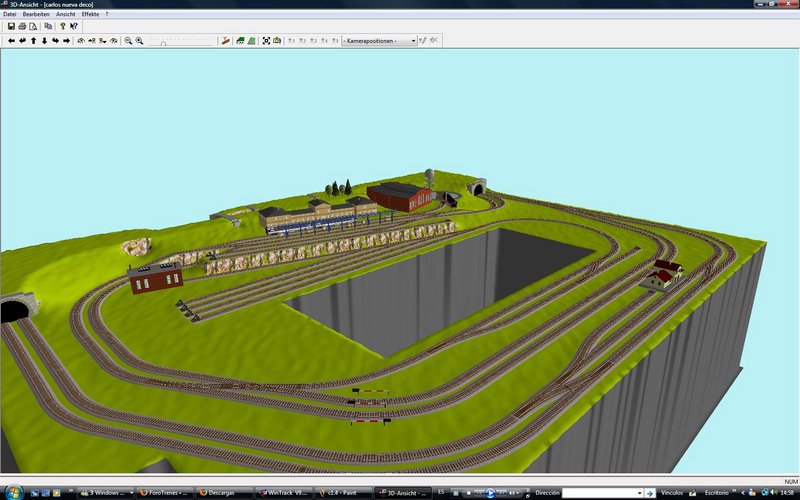Switch to WinTrack V9 taskbar button
800x500 pixels.
tap(284, 493)
